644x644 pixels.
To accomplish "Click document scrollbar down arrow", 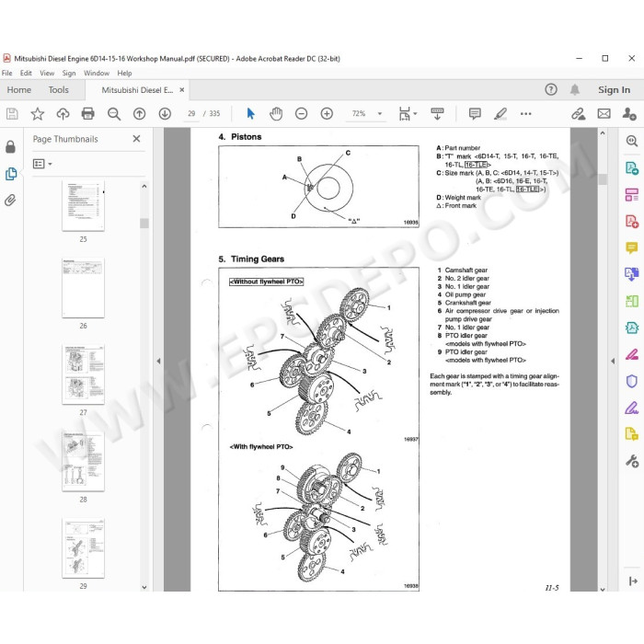I will [x=603, y=589].
